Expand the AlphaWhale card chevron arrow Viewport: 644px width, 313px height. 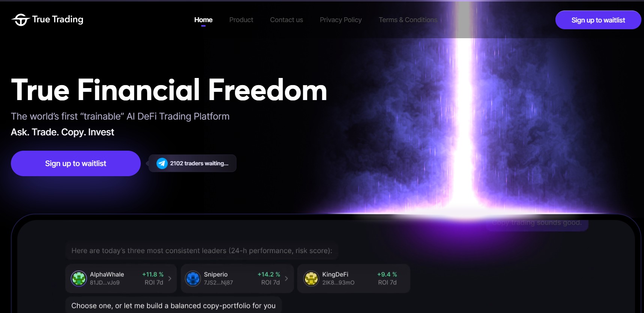[170, 279]
